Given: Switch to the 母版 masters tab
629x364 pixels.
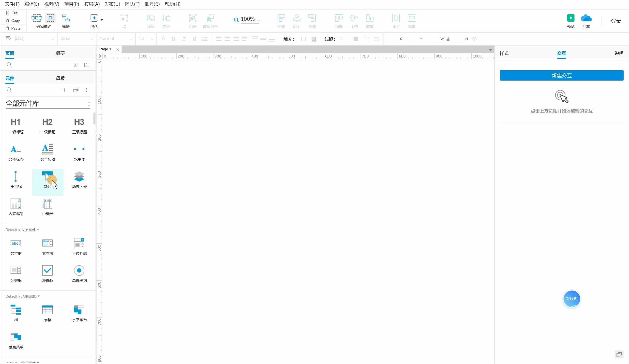Looking at the screenshot, I should tap(60, 78).
